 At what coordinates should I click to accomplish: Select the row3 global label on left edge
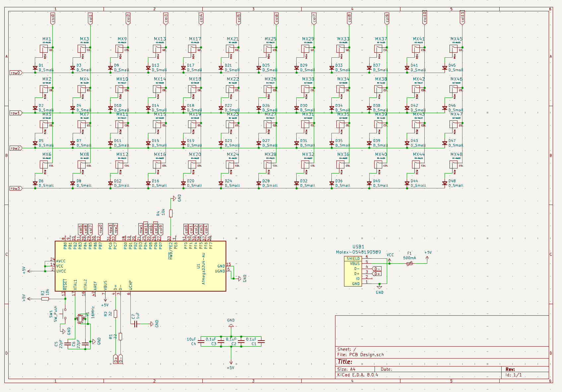16,188
